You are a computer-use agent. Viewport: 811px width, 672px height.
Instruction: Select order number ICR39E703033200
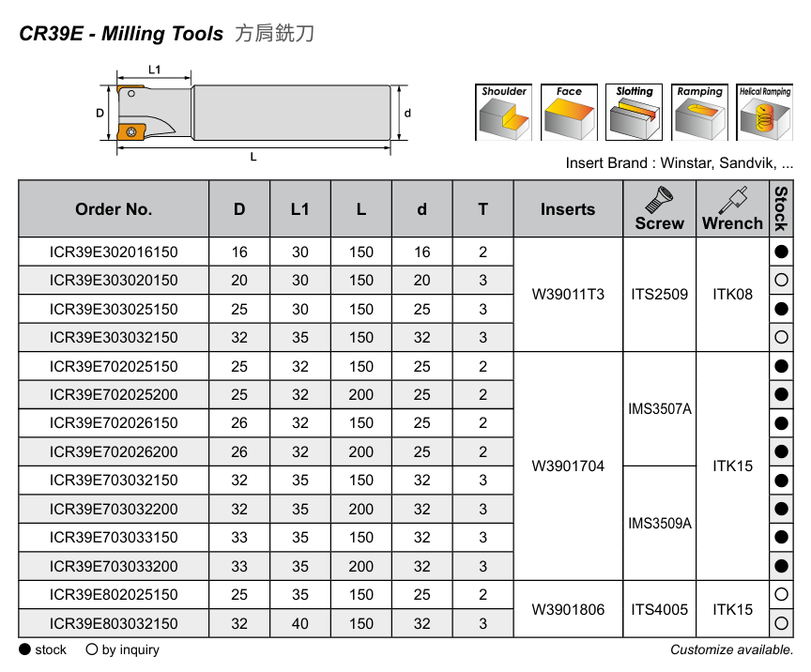(x=114, y=567)
